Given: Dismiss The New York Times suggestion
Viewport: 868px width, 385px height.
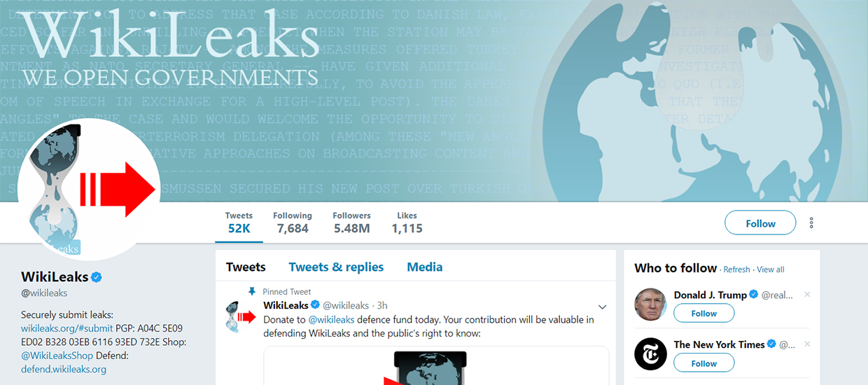Looking at the screenshot, I should [807, 344].
